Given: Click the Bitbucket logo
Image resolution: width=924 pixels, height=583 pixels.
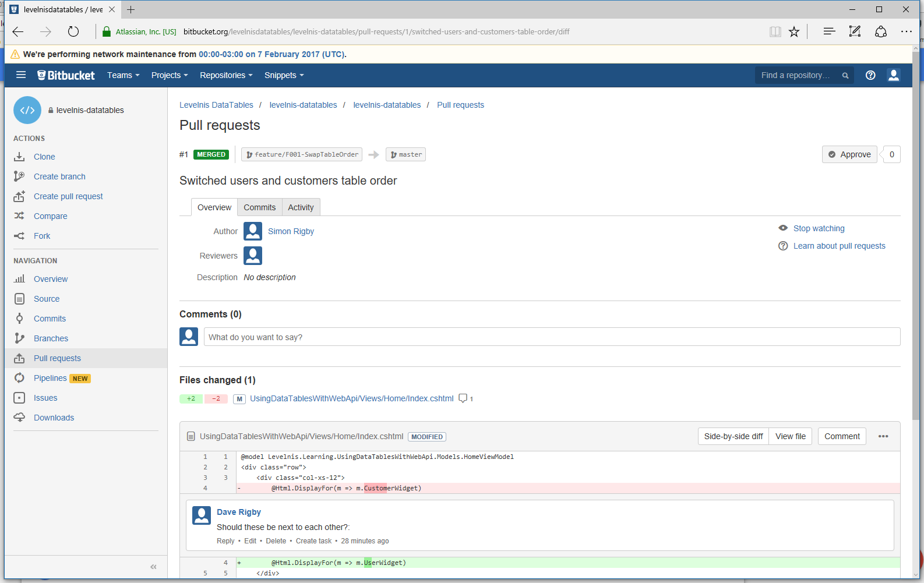Looking at the screenshot, I should [x=66, y=75].
